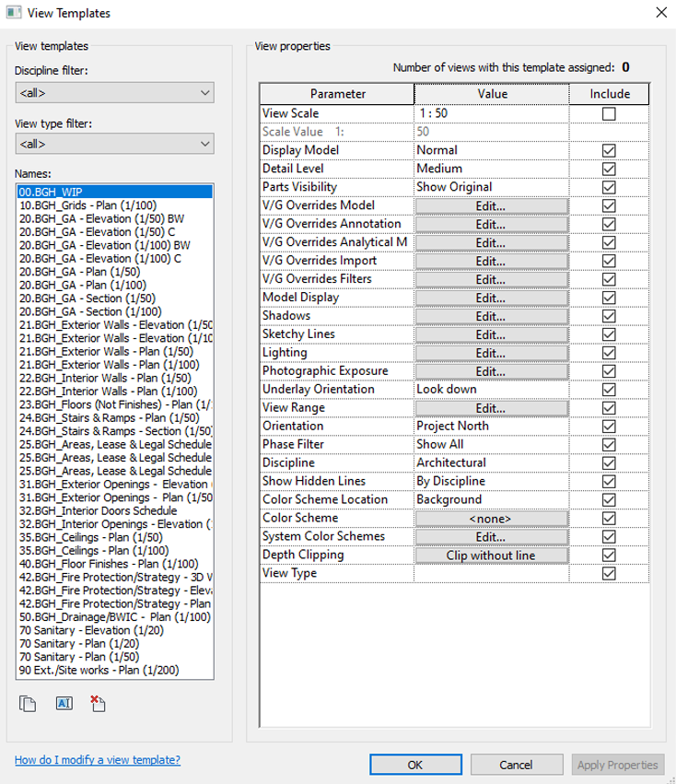
Task: Click the Color Scheme <none> button
Action: tap(490, 519)
